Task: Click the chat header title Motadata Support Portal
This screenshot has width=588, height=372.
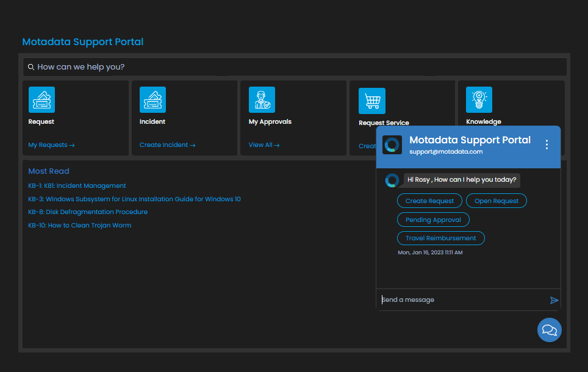Action: (470, 140)
